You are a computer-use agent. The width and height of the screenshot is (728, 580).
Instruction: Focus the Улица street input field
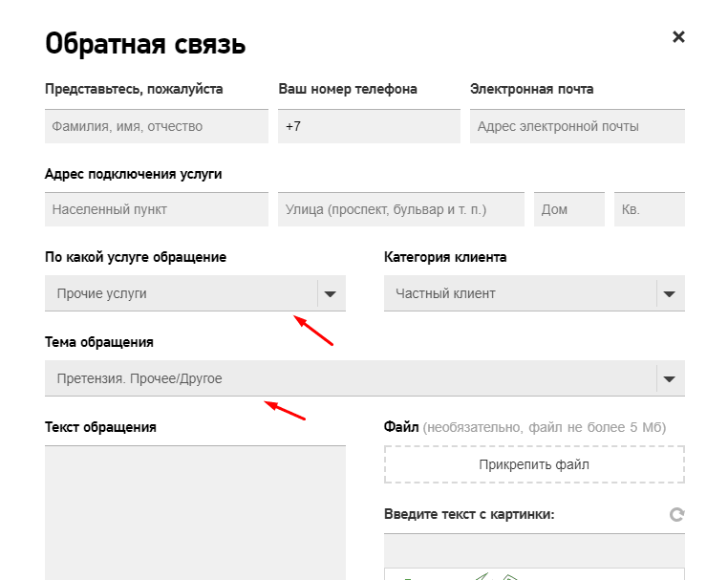coord(401,210)
